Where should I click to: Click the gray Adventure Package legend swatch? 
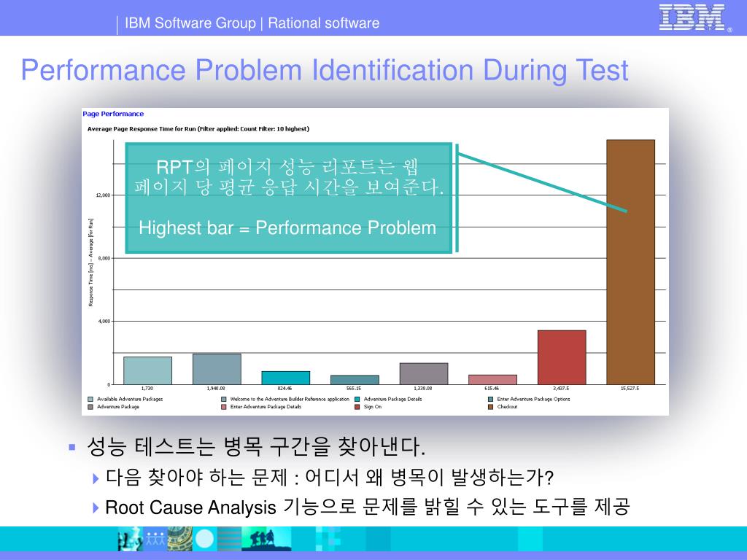click(x=90, y=407)
